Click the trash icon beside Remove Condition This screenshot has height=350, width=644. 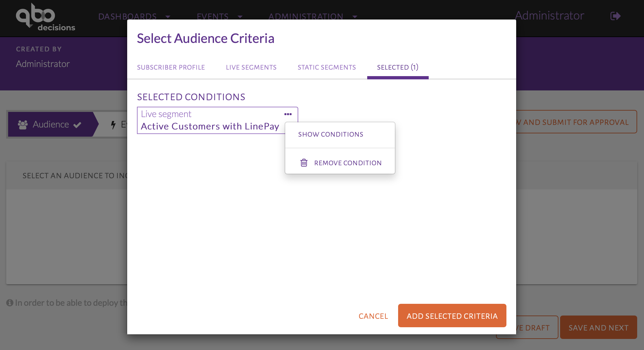tap(304, 163)
